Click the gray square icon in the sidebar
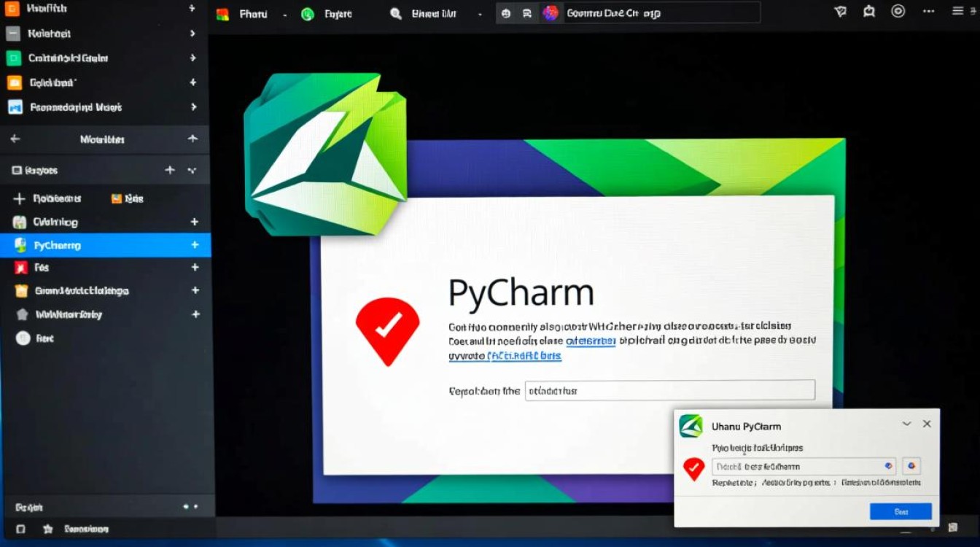 (x=12, y=33)
